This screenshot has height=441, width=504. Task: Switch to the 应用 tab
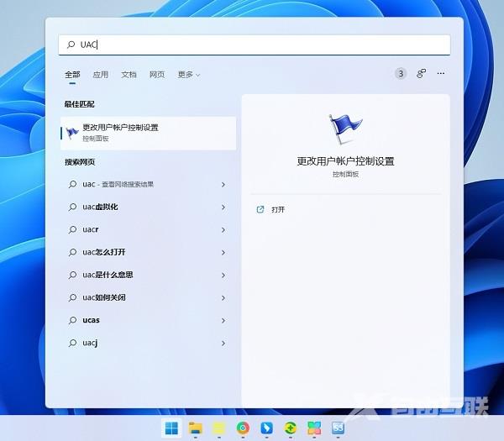click(x=100, y=75)
